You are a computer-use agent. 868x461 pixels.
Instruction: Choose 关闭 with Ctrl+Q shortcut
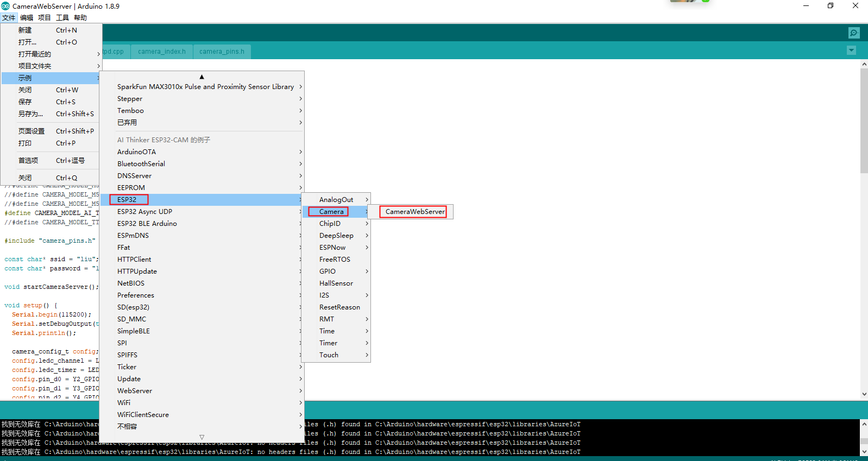[51, 178]
